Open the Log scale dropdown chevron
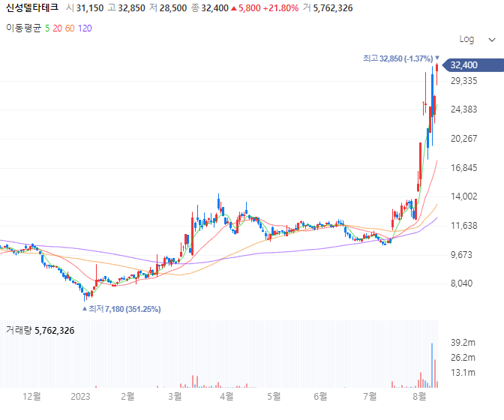504x420 pixels. coord(491,40)
